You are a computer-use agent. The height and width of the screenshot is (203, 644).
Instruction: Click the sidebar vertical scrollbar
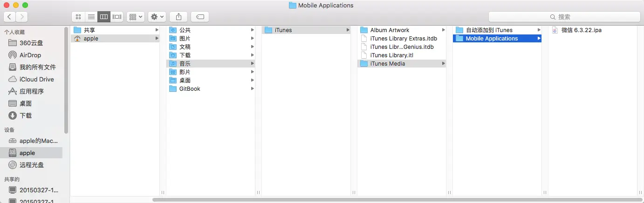(67, 80)
